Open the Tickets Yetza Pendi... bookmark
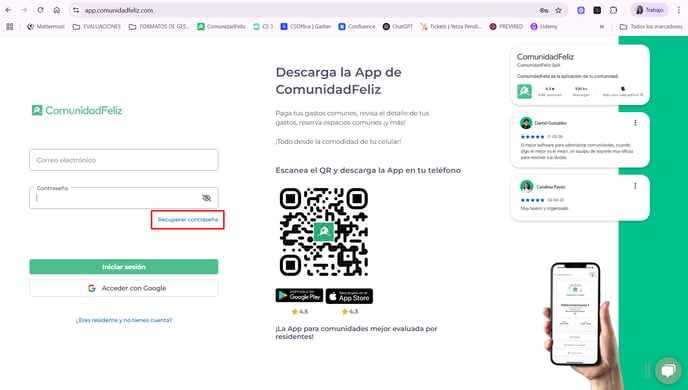Viewport: 688px width, 390px height. [451, 26]
